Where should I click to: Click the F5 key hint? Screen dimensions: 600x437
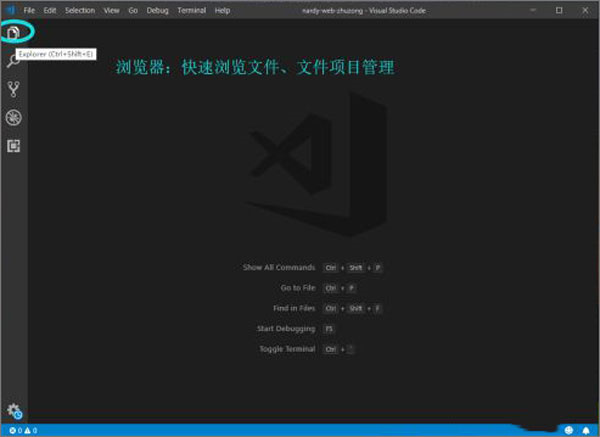click(x=329, y=329)
